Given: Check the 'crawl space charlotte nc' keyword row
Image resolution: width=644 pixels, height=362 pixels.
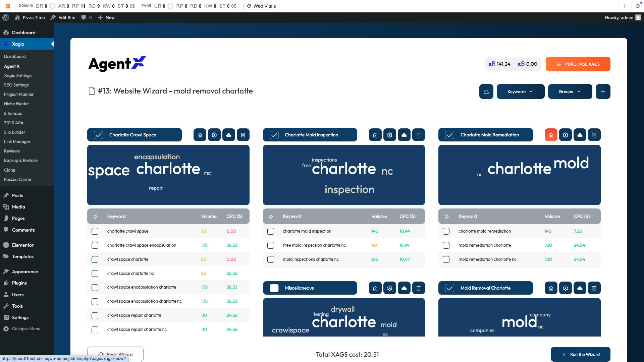Looking at the screenshot, I should (x=95, y=274).
